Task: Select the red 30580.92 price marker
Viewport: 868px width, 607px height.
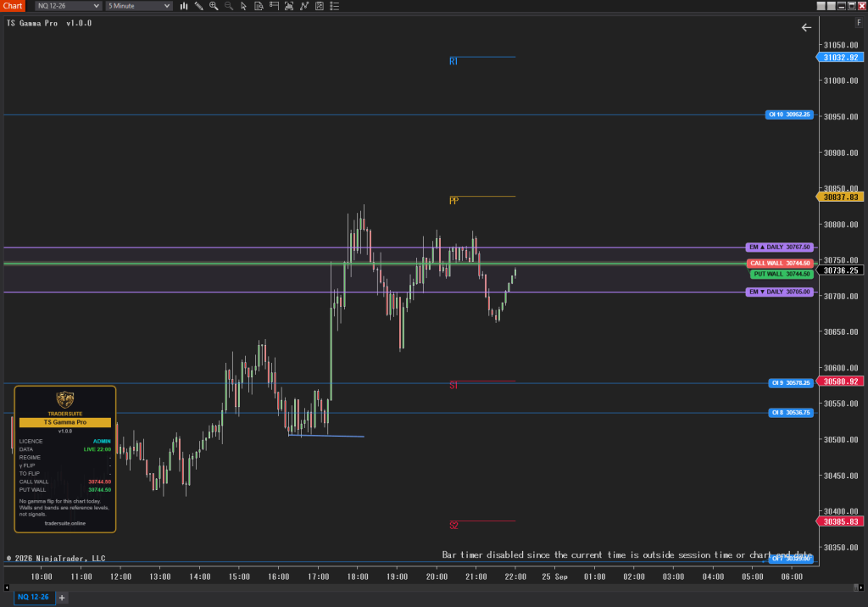Action: point(840,381)
